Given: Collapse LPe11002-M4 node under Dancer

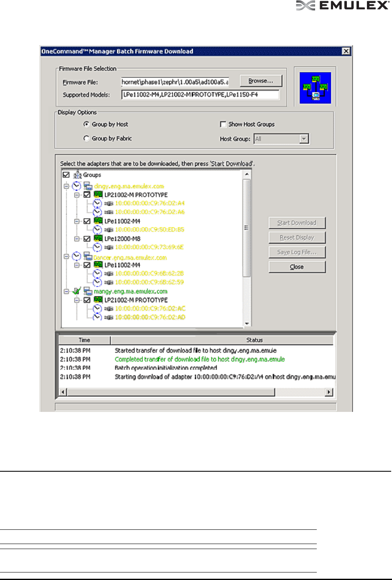Looking at the screenshot, I should tap(76, 265).
